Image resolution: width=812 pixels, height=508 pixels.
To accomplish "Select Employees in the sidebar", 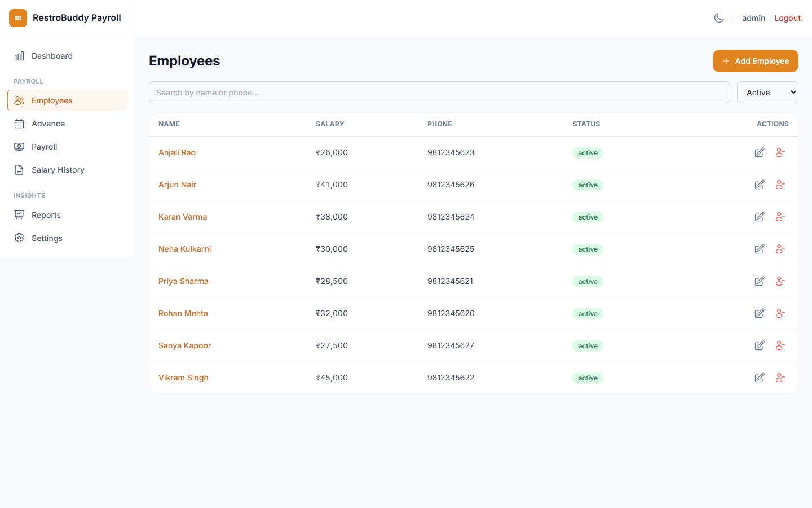I will (67, 100).
